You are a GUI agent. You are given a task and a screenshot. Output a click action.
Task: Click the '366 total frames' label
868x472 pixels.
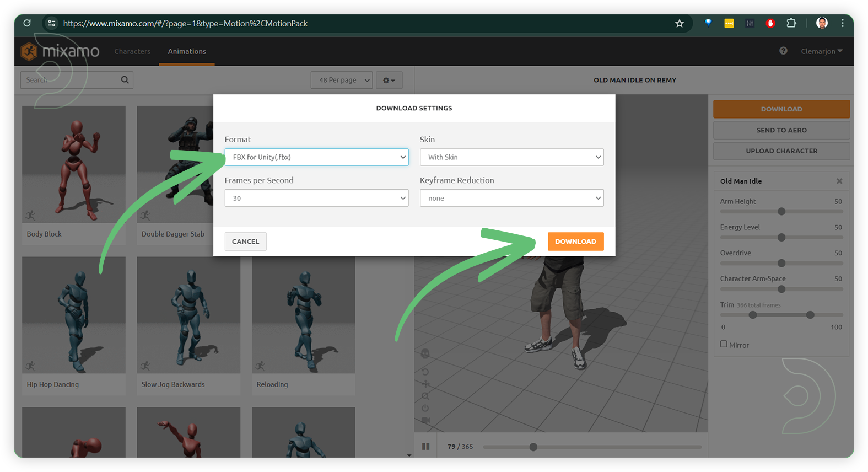pyautogui.click(x=759, y=305)
